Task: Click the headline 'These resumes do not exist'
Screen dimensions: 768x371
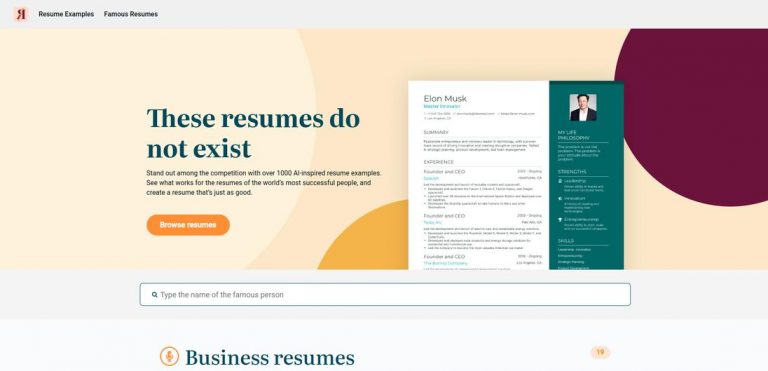Action: point(253,133)
